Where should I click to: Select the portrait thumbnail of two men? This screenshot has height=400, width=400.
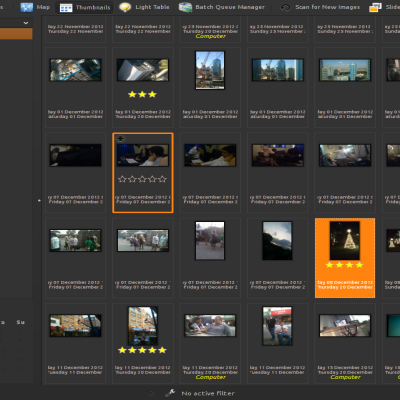pyautogui.click(x=277, y=326)
